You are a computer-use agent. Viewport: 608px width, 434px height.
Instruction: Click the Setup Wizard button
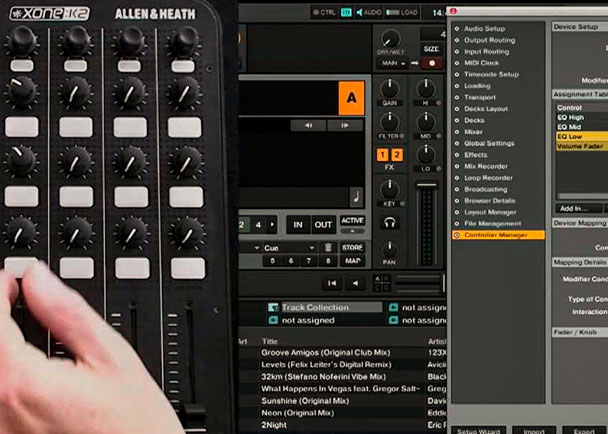[x=478, y=431]
